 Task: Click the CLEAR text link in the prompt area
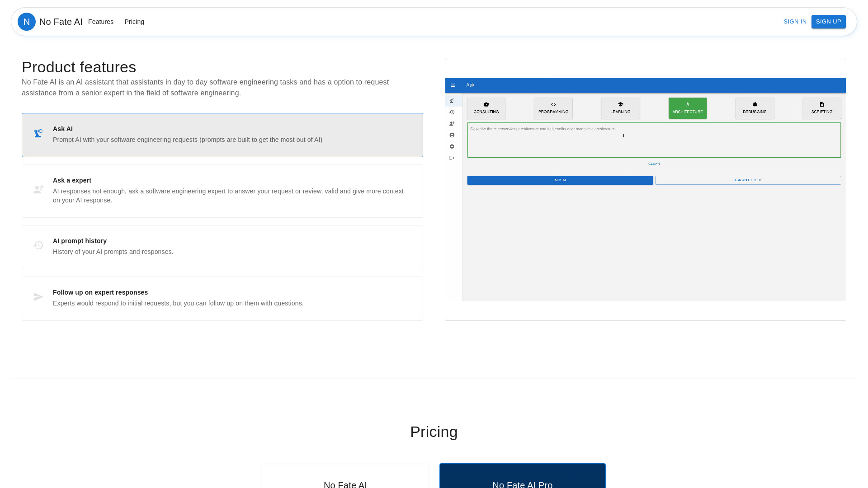click(654, 163)
